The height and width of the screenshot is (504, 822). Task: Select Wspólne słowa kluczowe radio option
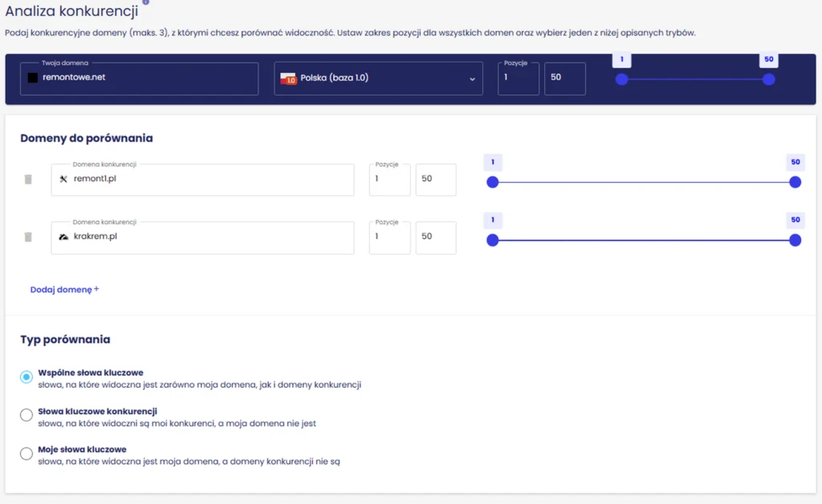26,376
